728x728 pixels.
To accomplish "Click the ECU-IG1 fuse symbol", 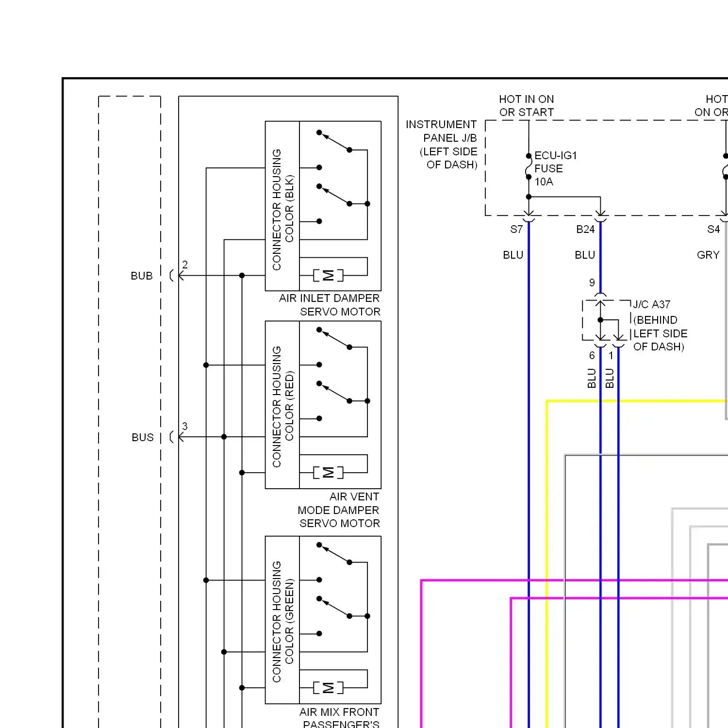I will (x=529, y=166).
